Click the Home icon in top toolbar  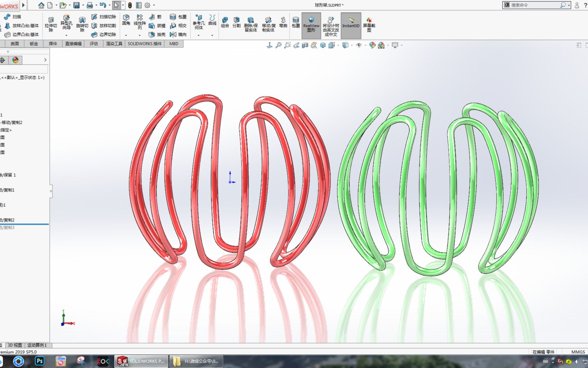point(41,5)
